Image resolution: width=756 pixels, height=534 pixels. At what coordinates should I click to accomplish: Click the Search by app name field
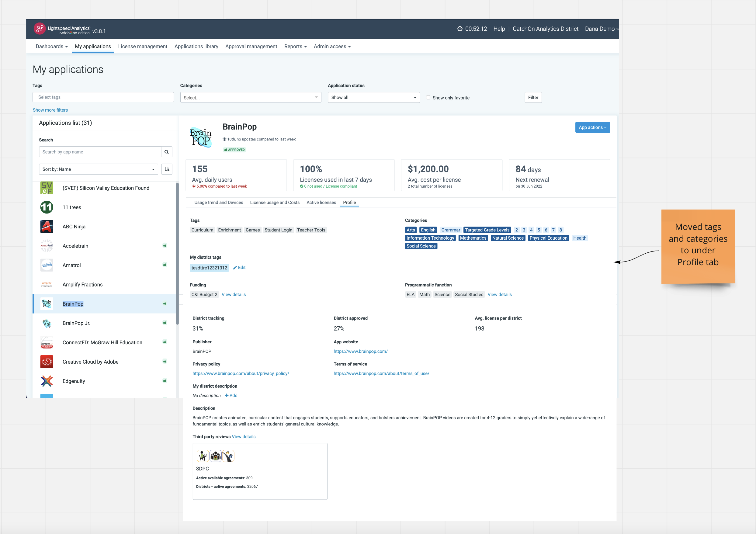tap(100, 152)
